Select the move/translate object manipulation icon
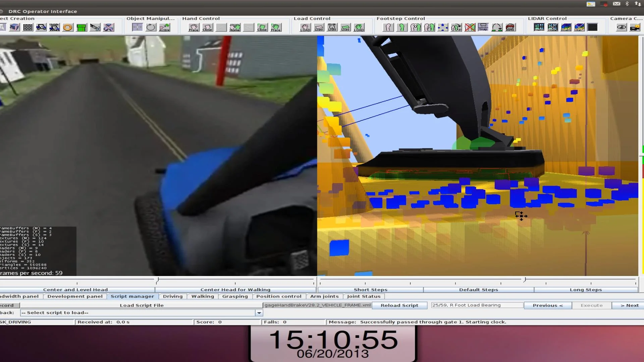The height and width of the screenshot is (362, 644). [137, 27]
